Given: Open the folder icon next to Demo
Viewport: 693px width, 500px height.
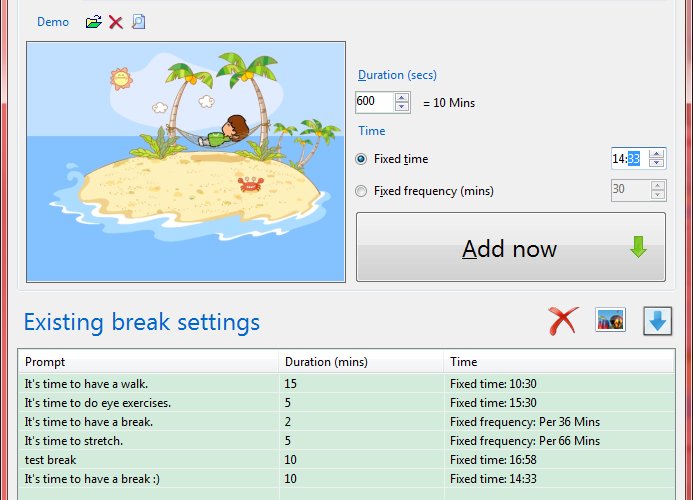Looking at the screenshot, I should click(x=94, y=22).
